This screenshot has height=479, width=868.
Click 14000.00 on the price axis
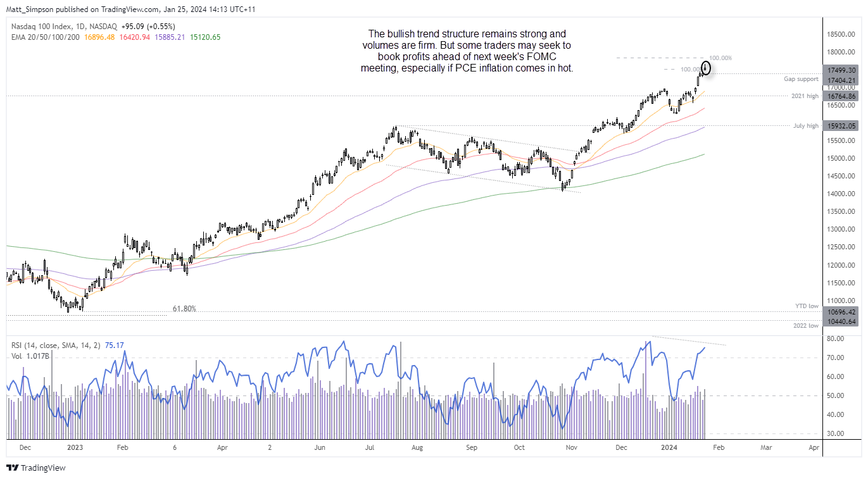pos(841,194)
